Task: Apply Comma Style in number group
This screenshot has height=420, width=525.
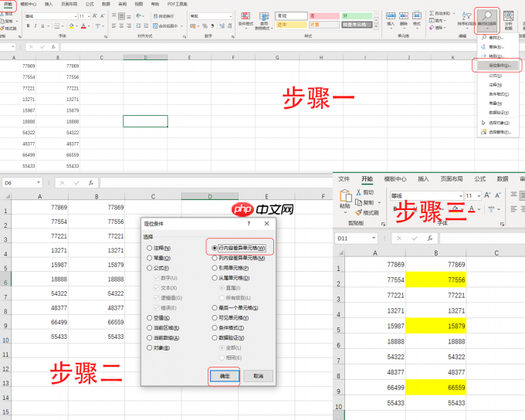Action: pos(212,25)
